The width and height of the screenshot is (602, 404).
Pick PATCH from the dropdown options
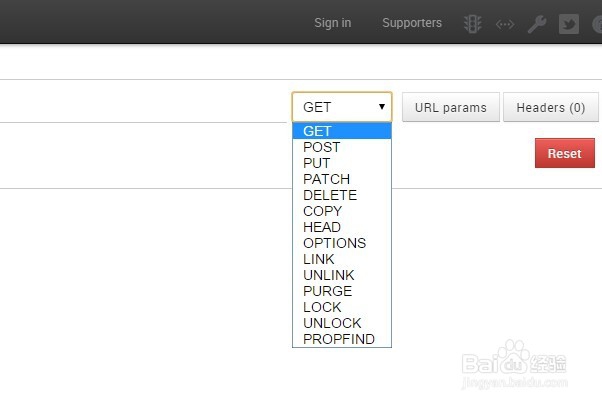327,179
